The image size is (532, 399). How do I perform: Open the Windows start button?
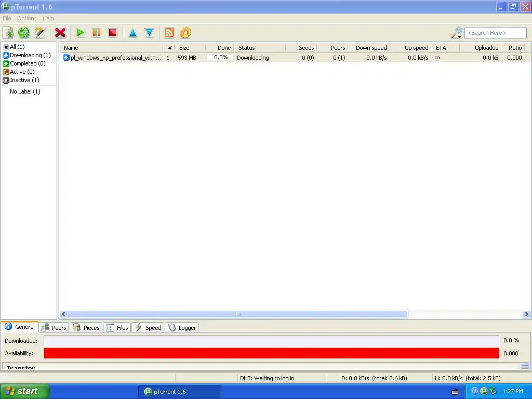point(24,392)
